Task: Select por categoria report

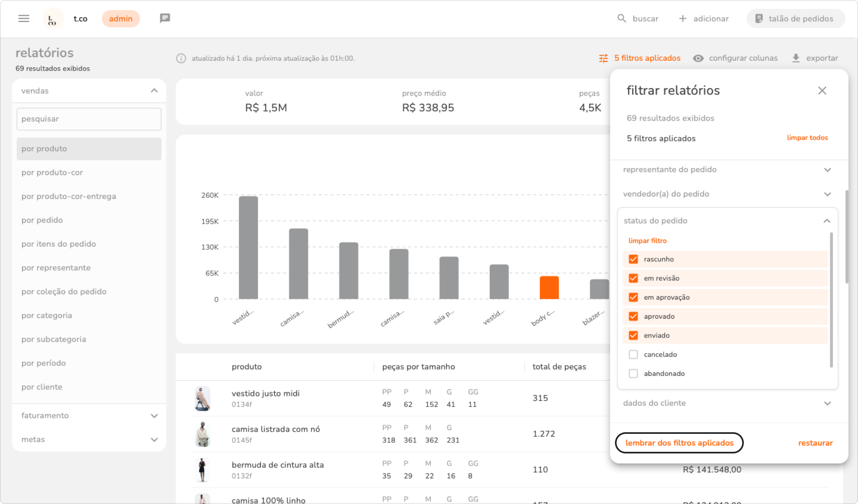Action: coord(46,316)
